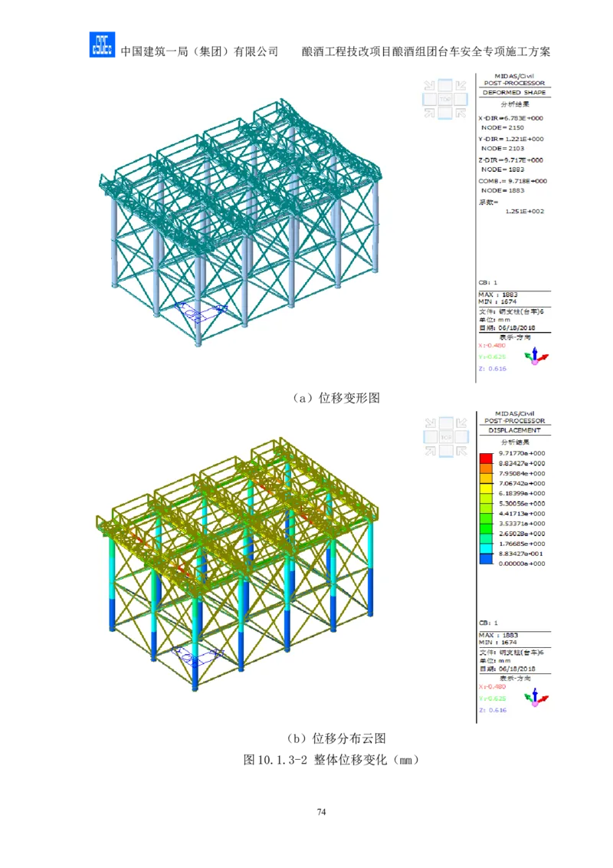Pick the cyan 8.83427e-001 legend swatch

pos(486,548)
